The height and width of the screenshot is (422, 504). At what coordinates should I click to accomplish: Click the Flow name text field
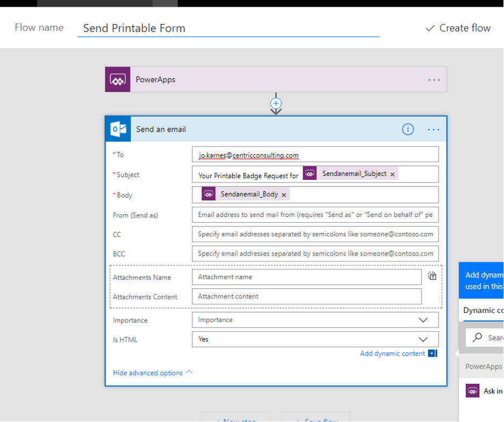[x=228, y=28]
